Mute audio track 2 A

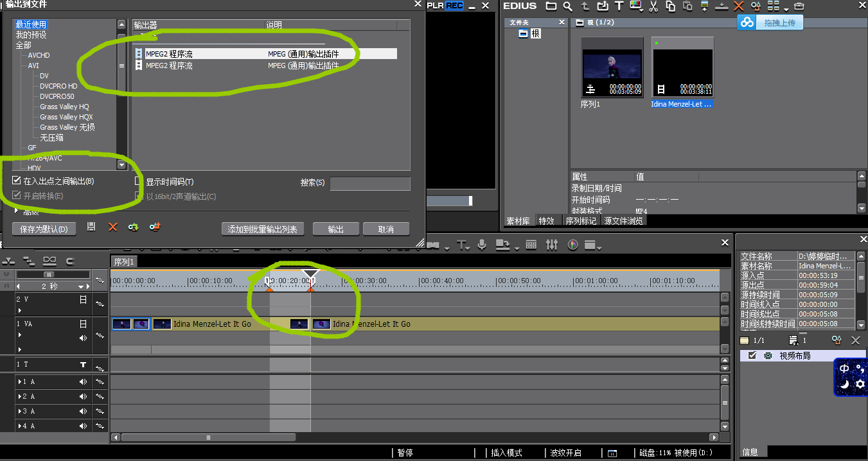(83, 397)
